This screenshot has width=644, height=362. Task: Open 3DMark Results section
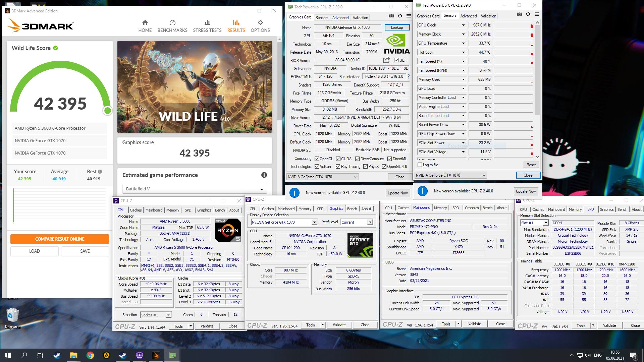tap(236, 26)
